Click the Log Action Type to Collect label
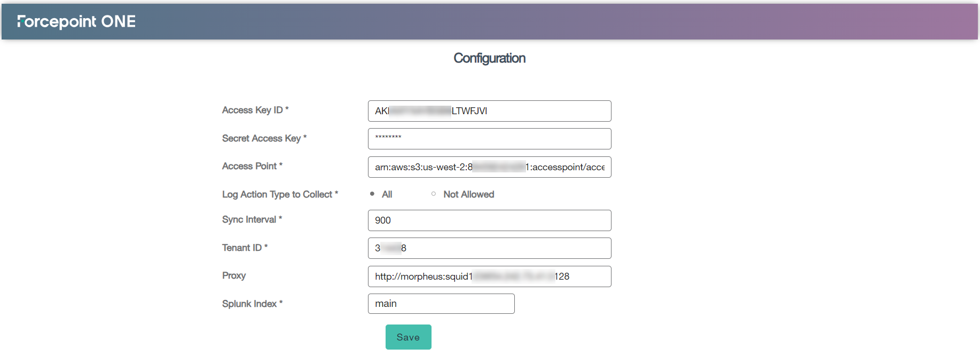980x364 pixels. point(280,194)
